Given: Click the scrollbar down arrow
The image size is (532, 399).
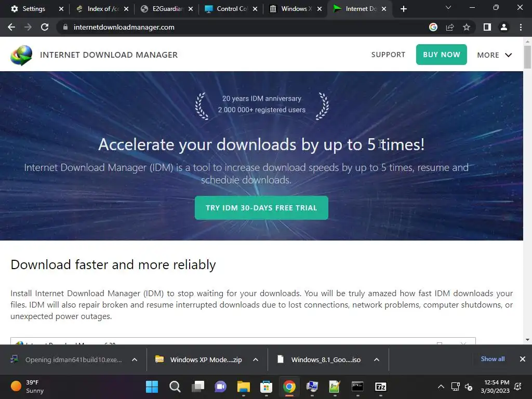Looking at the screenshot, I should tap(527, 340).
